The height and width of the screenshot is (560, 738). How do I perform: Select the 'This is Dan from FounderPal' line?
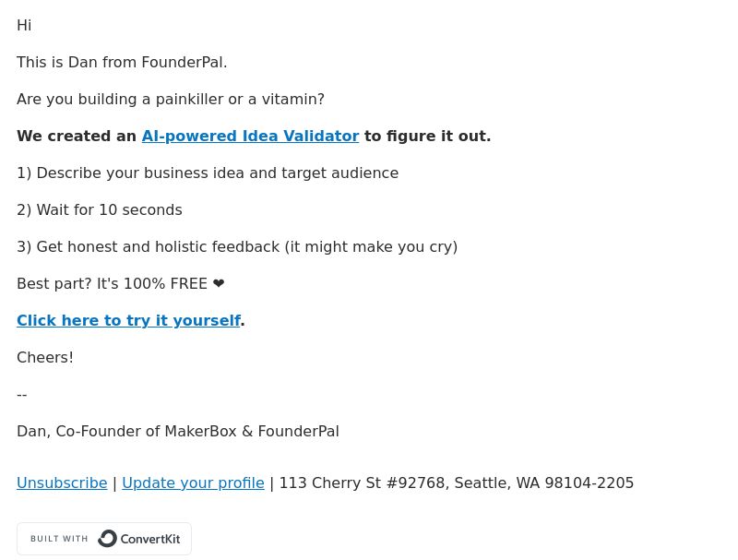(x=122, y=62)
